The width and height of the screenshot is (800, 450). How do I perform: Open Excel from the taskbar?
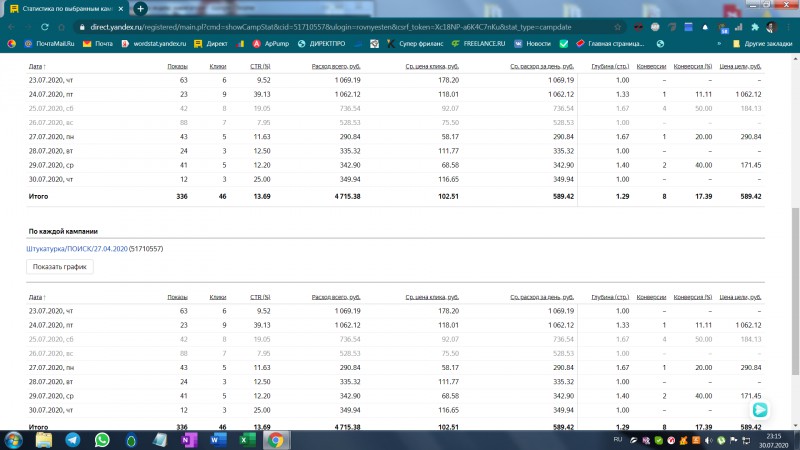tap(247, 440)
